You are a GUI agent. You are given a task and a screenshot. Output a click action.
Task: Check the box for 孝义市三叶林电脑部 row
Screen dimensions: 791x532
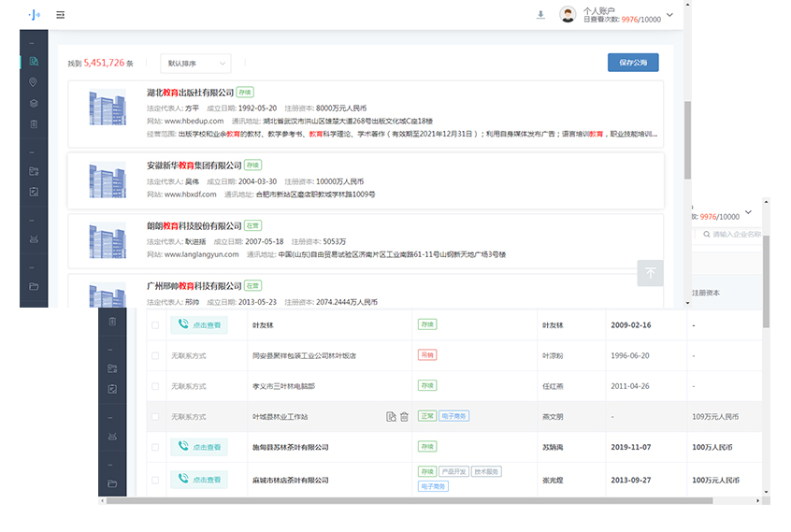pyautogui.click(x=155, y=386)
